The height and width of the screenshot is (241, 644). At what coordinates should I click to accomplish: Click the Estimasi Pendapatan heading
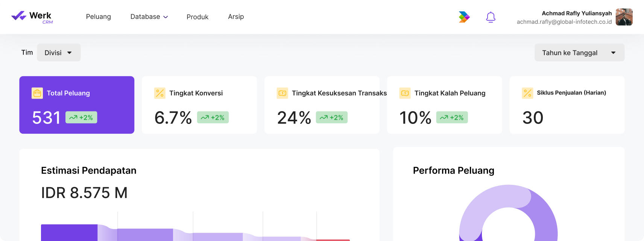[89, 171]
